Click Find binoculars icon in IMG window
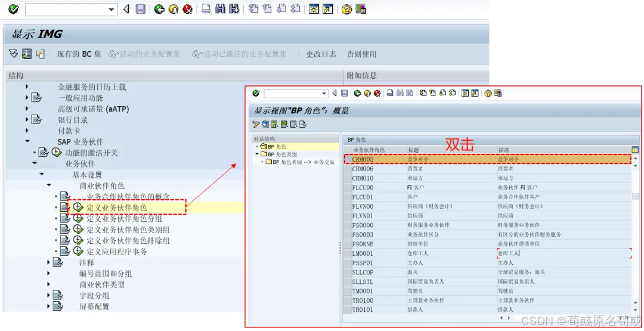 (220, 9)
